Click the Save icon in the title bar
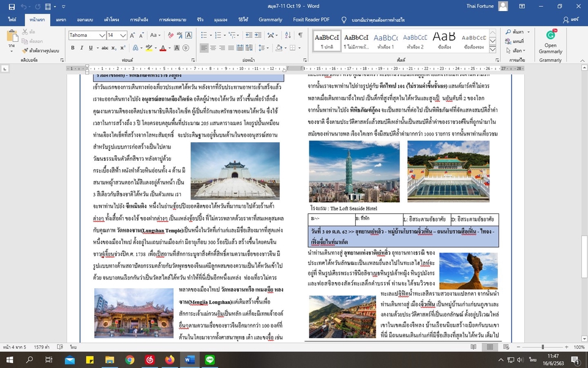 click(12, 6)
